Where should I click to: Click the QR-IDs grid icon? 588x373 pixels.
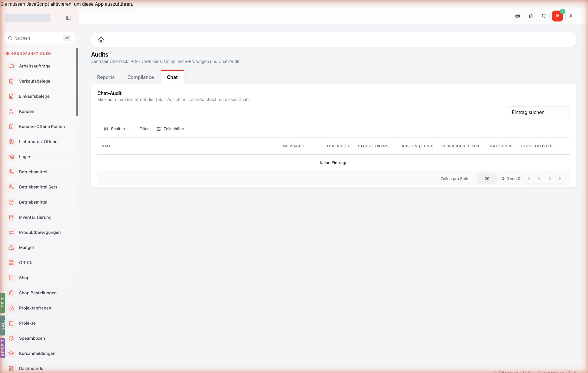[11, 263]
